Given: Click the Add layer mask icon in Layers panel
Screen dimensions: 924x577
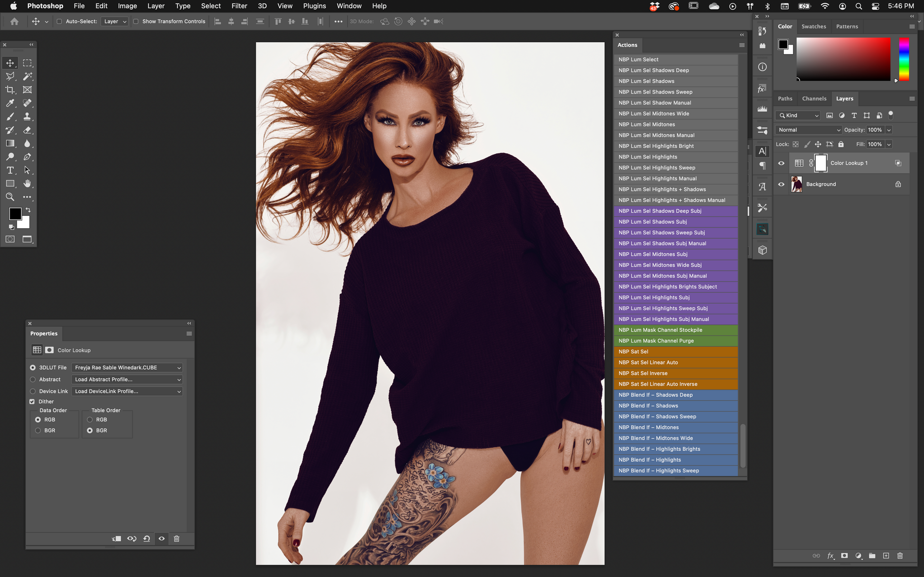Looking at the screenshot, I should tap(844, 556).
